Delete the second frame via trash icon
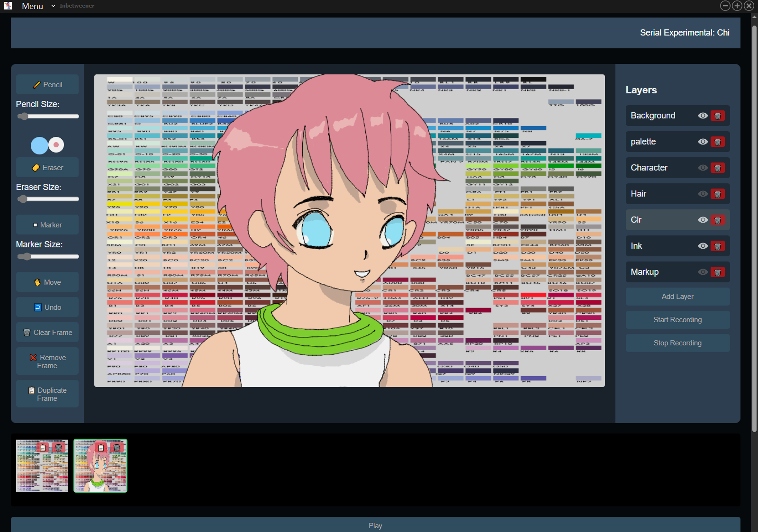This screenshot has height=532, width=758. tap(117, 448)
